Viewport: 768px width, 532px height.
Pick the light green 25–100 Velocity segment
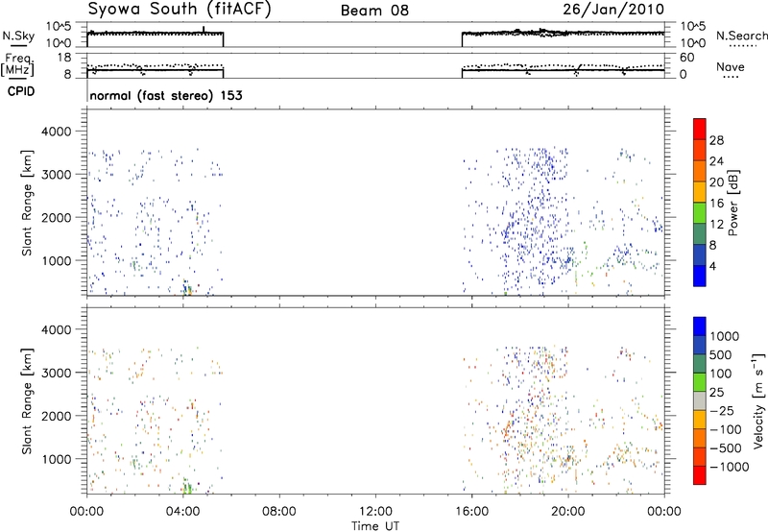[700, 382]
